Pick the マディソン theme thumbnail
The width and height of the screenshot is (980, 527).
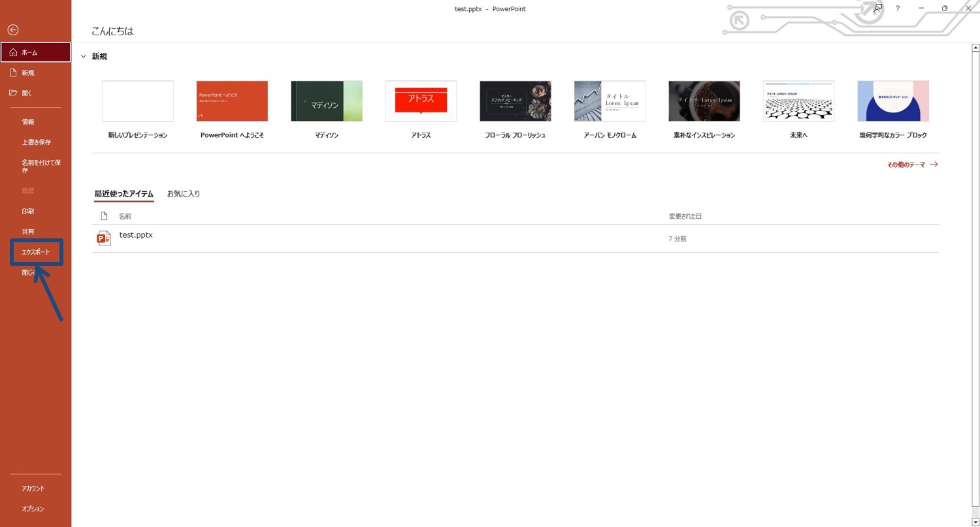pos(326,101)
